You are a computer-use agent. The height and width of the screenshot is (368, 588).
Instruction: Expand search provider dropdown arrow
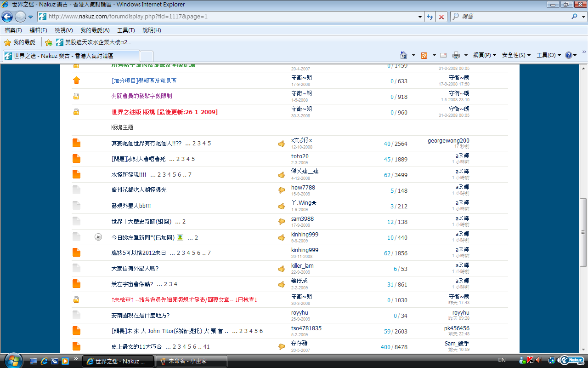[x=583, y=17]
